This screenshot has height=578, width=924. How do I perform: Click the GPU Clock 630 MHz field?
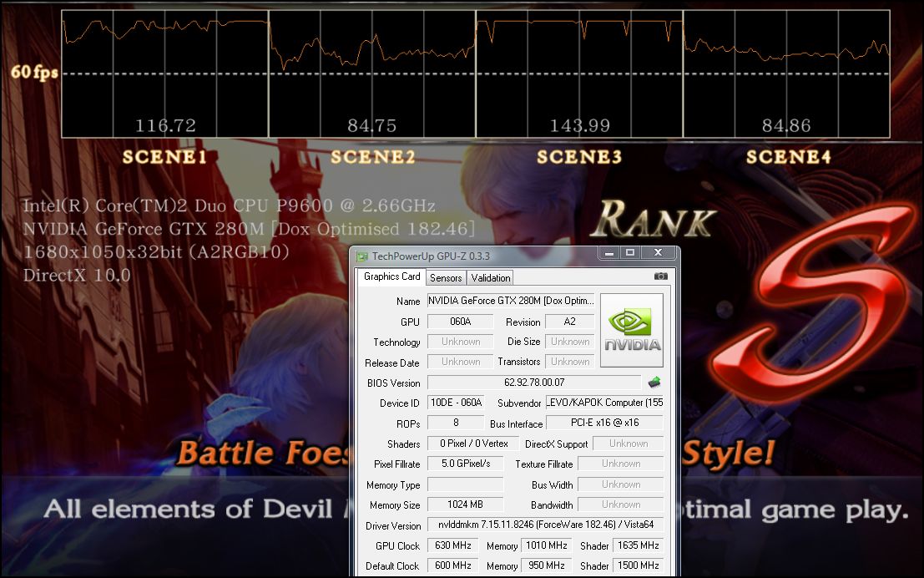[x=452, y=545]
